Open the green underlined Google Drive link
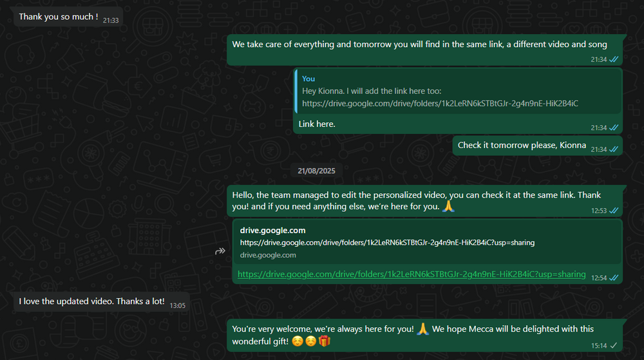Image resolution: width=644 pixels, height=360 pixels. (412, 274)
